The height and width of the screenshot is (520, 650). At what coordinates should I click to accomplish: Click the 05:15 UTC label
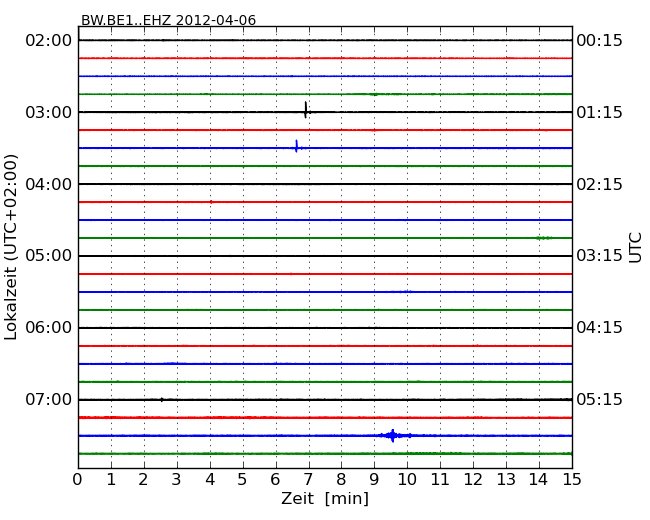599,399
